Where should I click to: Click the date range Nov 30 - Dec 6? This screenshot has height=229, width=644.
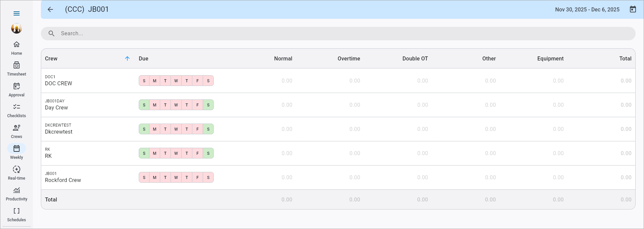point(587,9)
